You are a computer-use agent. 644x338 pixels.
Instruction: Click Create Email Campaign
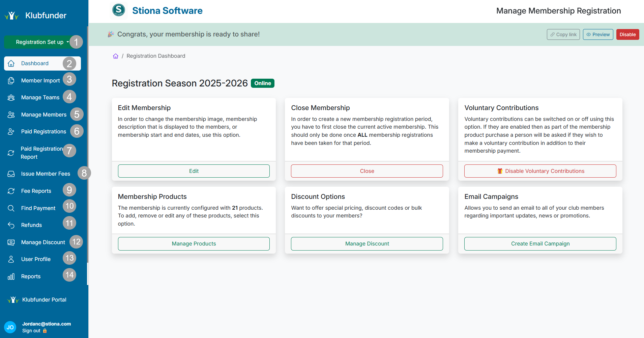click(540, 243)
